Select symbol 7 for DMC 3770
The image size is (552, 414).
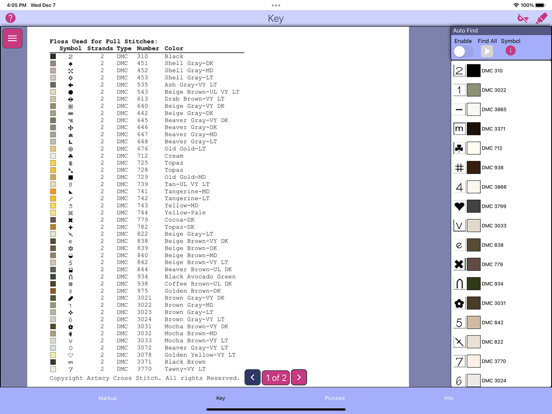459,361
